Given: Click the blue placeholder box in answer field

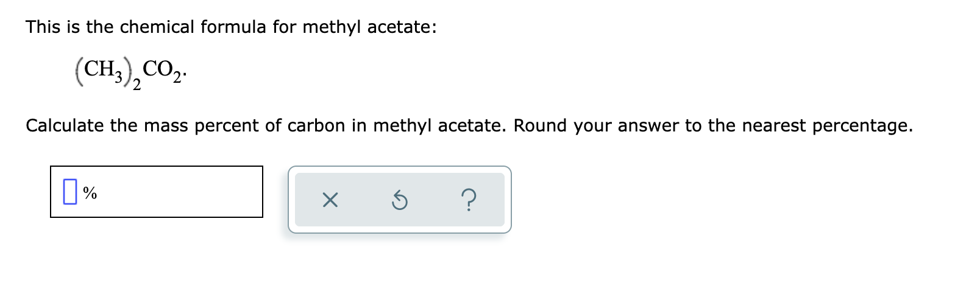Looking at the screenshot, I should (70, 192).
